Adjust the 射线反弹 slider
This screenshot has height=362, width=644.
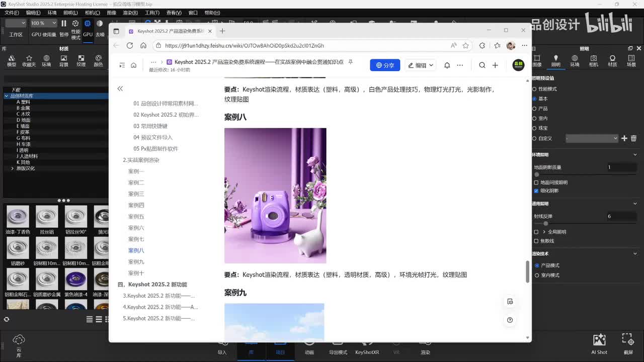click(545, 223)
